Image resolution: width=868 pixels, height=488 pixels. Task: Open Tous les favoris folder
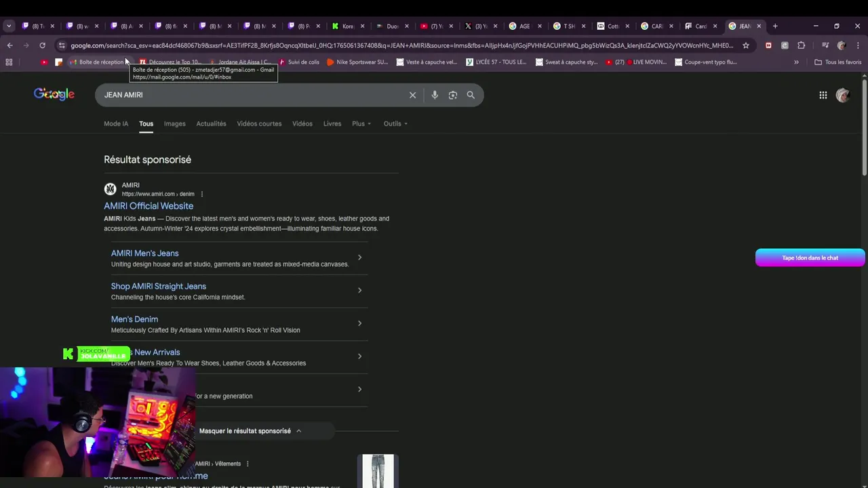point(838,62)
